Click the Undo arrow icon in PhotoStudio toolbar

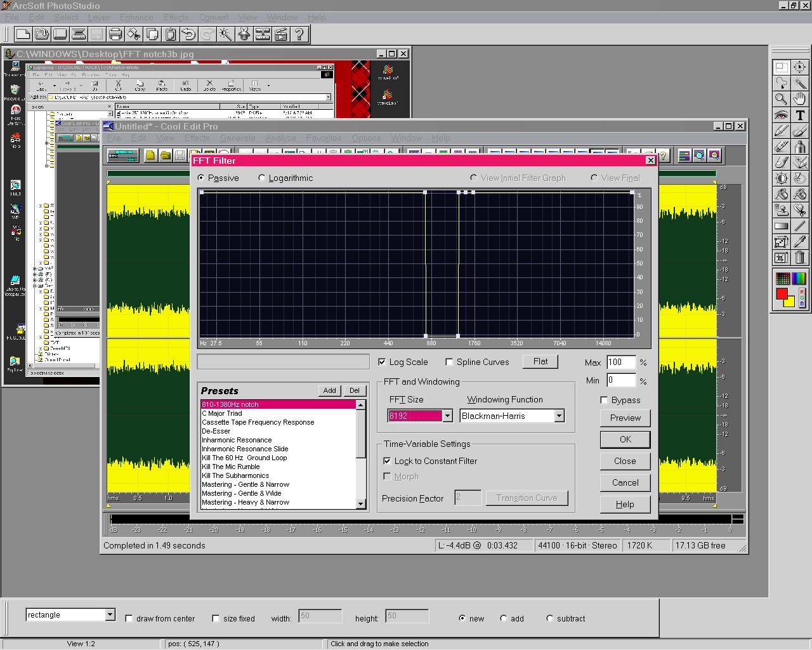tap(188, 34)
